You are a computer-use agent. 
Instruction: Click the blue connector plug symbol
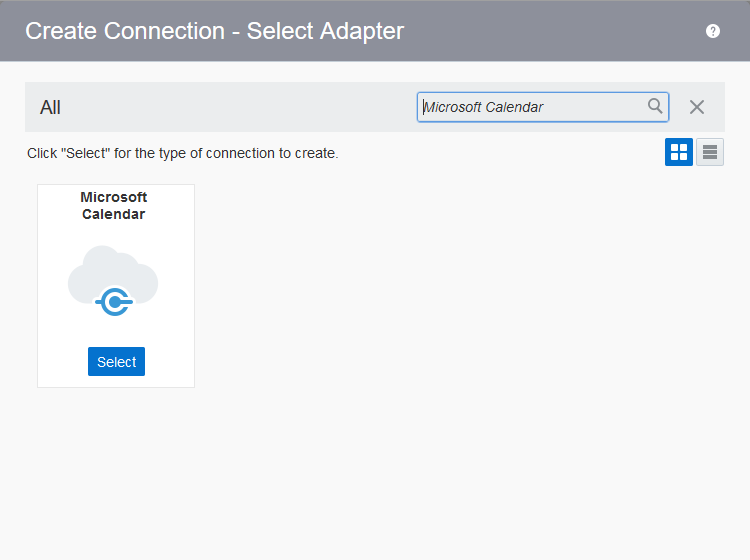(115, 301)
